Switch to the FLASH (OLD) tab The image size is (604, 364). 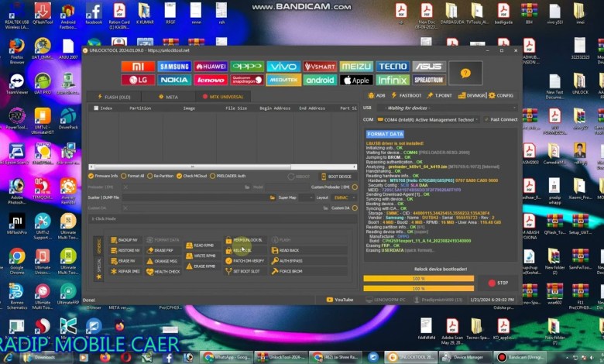coord(114,97)
